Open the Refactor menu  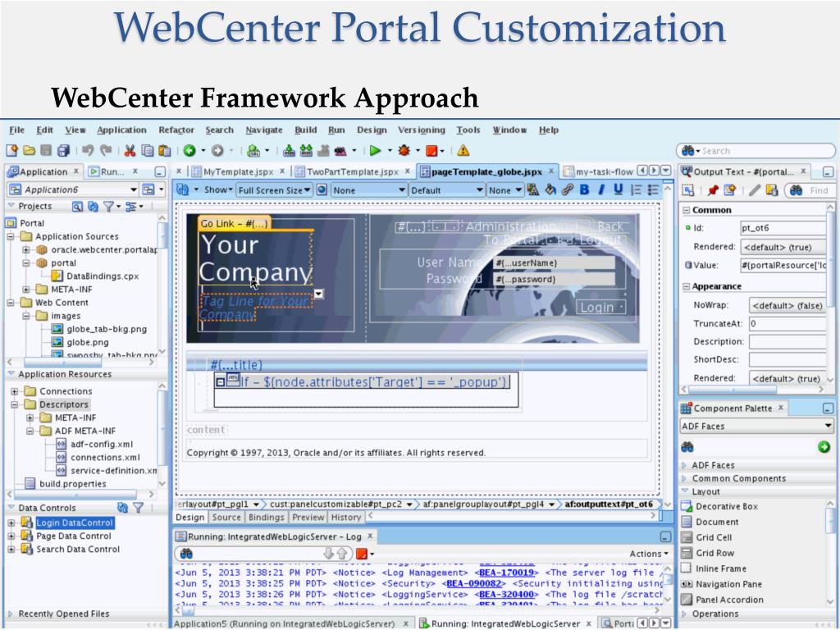(x=176, y=130)
